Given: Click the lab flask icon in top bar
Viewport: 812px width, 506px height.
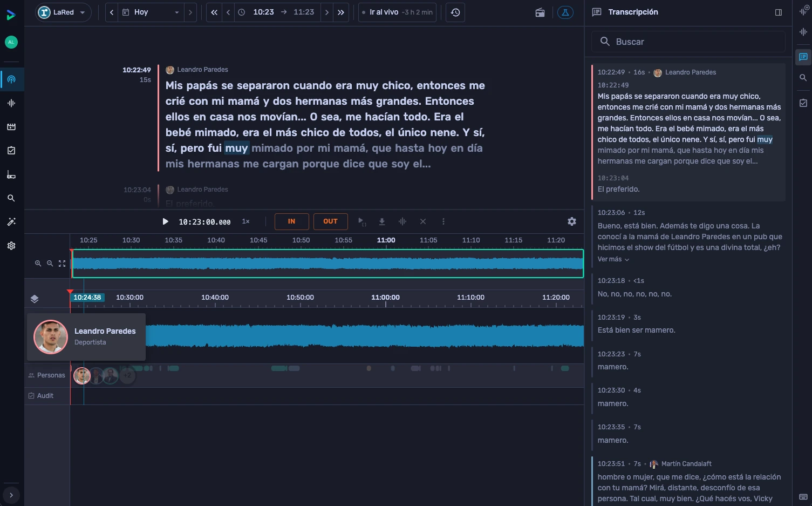Looking at the screenshot, I should (565, 12).
